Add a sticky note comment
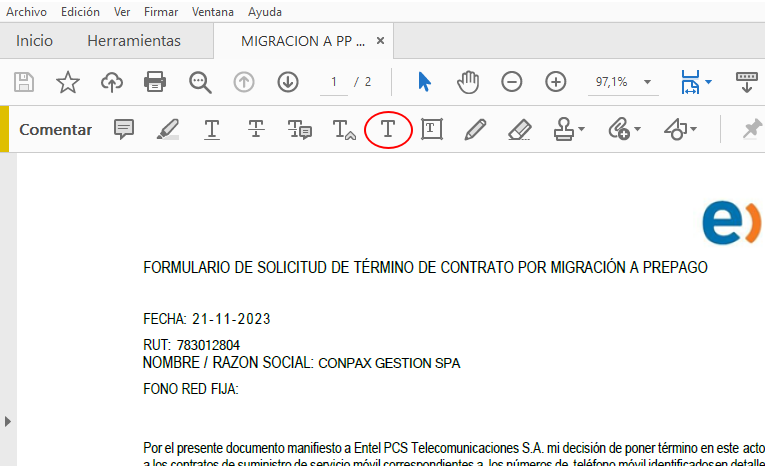Image resolution: width=765 pixels, height=466 pixels. pos(124,130)
